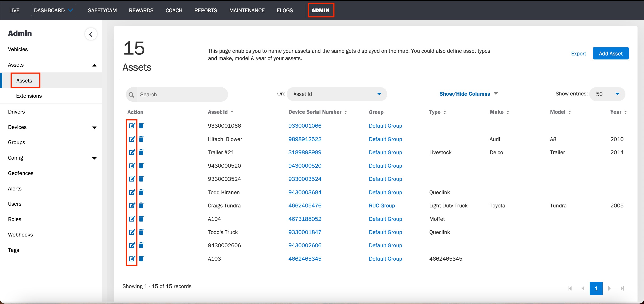Sort table by Make column
Screen dimensions: 644x304
point(499,112)
